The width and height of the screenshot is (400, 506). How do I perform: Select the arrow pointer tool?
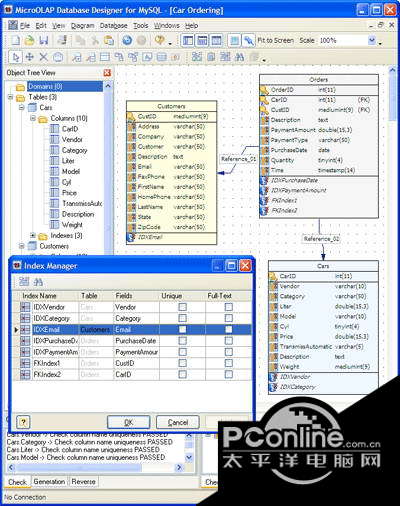[x=15, y=57]
